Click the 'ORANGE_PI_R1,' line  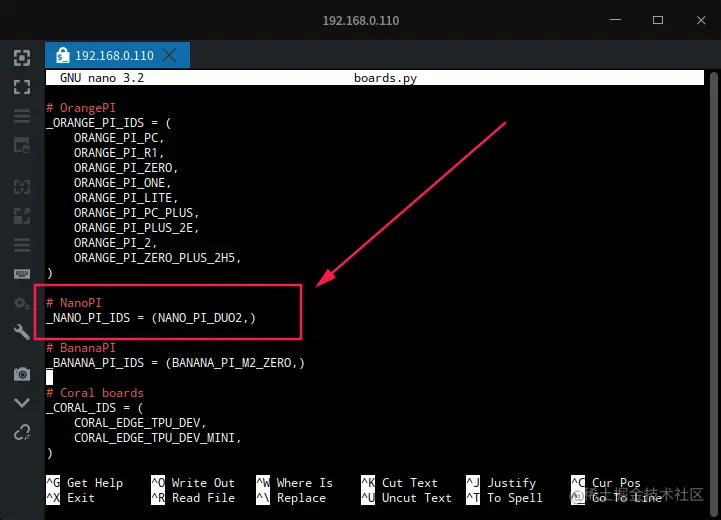[x=119, y=153]
